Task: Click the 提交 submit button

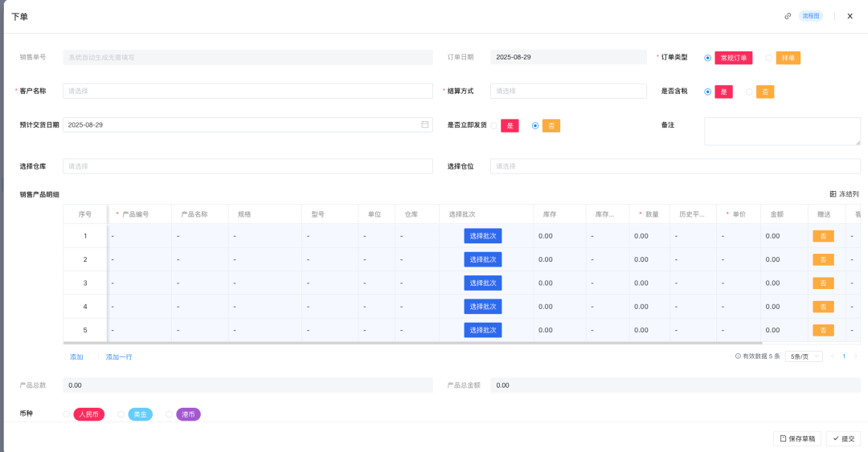Action: pos(843,438)
